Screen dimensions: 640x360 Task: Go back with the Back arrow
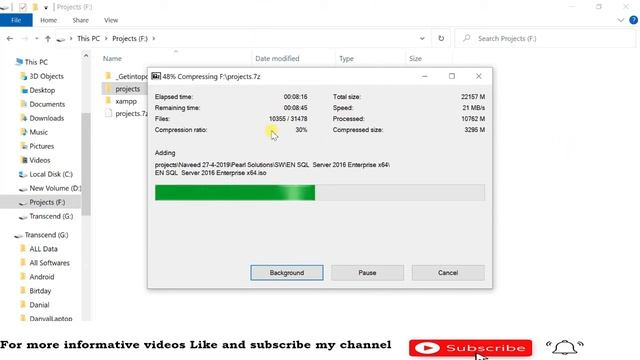pos(10,38)
